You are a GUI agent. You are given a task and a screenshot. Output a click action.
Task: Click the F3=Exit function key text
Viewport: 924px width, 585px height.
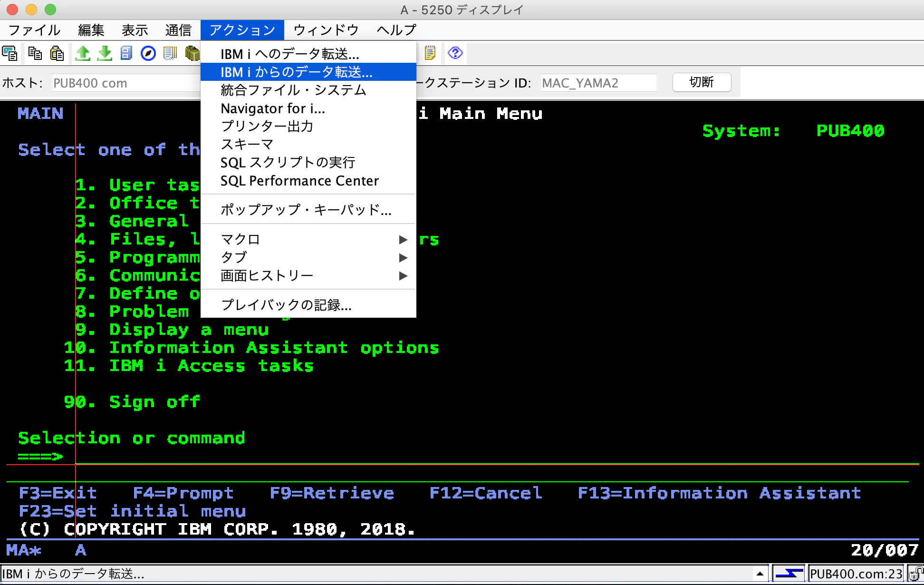[x=58, y=493]
